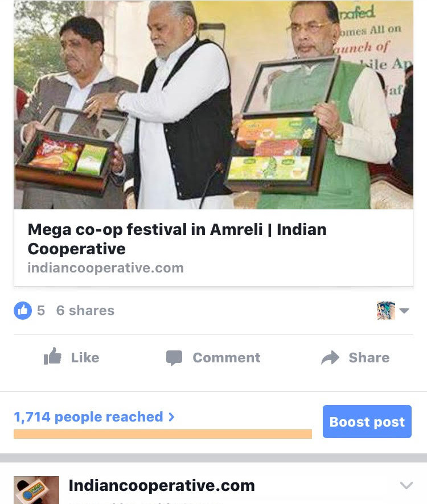Click the Boost post button
Image resolution: width=427 pixels, height=504 pixels.
click(367, 422)
